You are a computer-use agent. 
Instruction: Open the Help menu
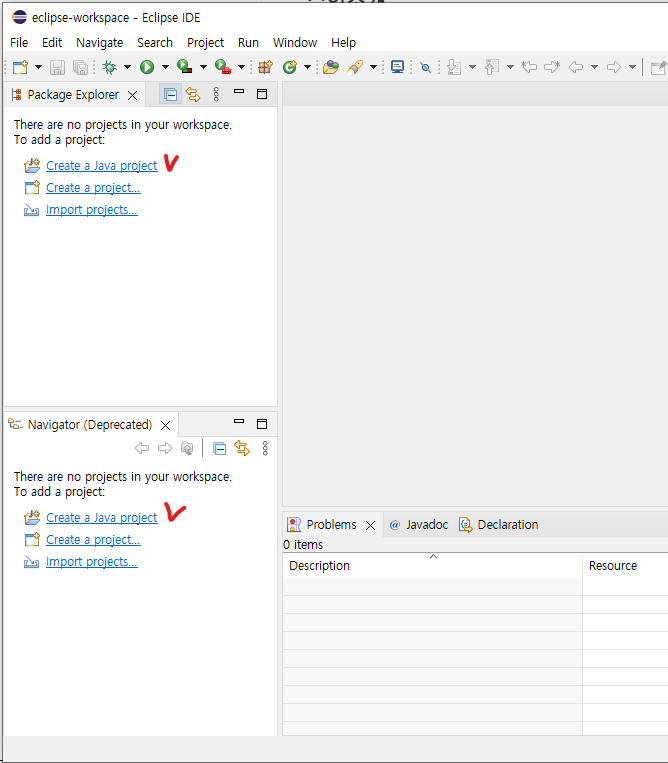coord(343,43)
